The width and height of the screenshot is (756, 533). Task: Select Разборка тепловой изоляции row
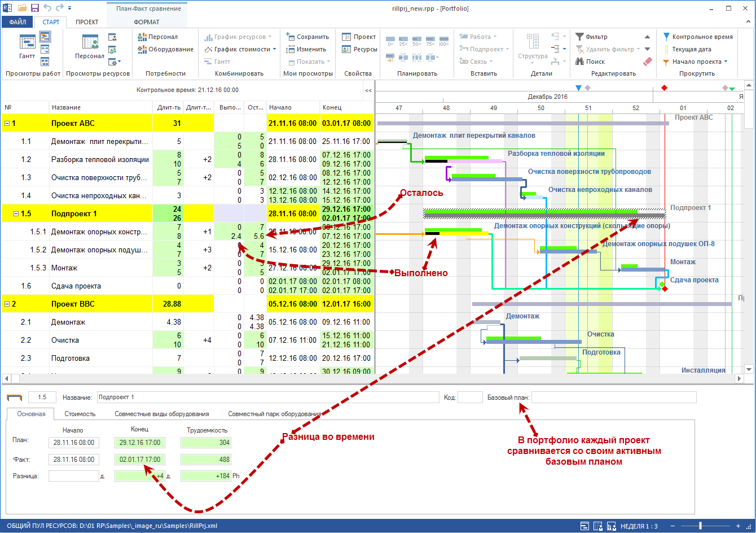tap(187, 159)
